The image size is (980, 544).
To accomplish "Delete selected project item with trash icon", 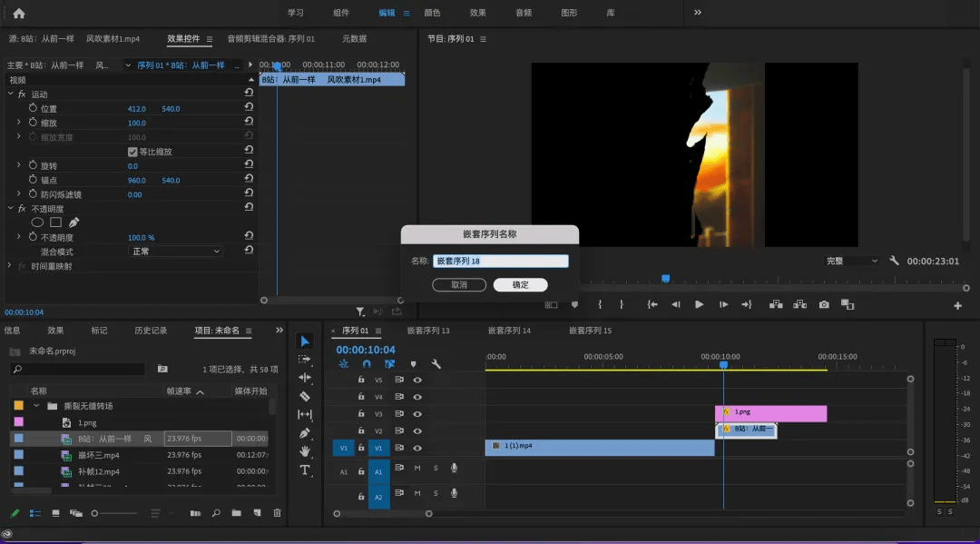I will point(278,513).
